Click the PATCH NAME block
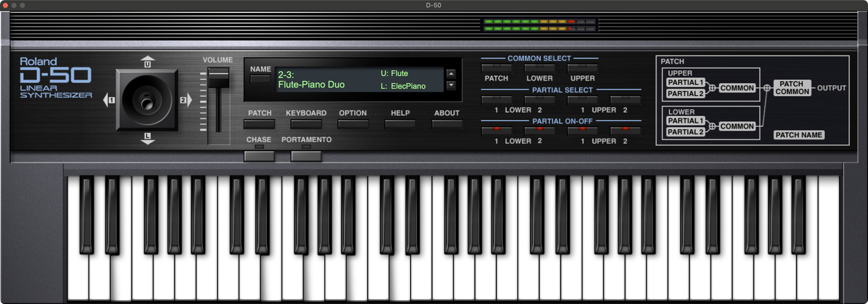868x304 pixels. coord(799,135)
